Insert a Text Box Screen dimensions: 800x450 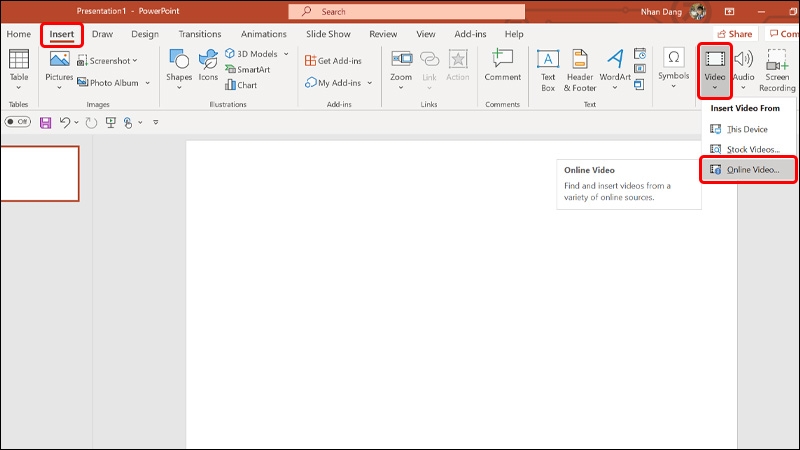(x=548, y=71)
